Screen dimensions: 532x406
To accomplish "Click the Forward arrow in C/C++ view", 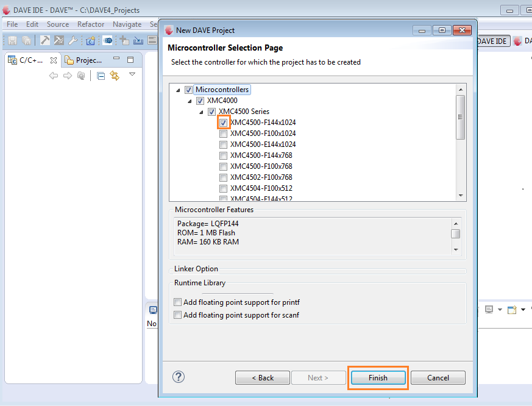I will (x=68, y=76).
